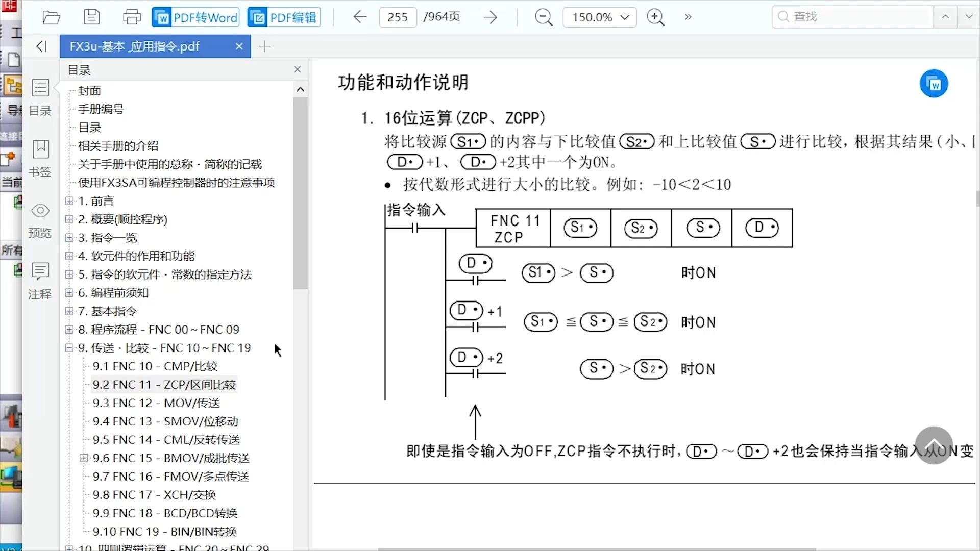The image size is (980, 551).
Task: Click the save icon
Action: tap(92, 17)
